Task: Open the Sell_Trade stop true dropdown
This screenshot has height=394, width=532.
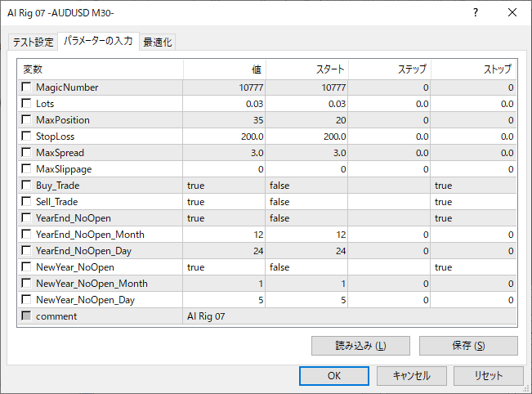Action: [474, 202]
